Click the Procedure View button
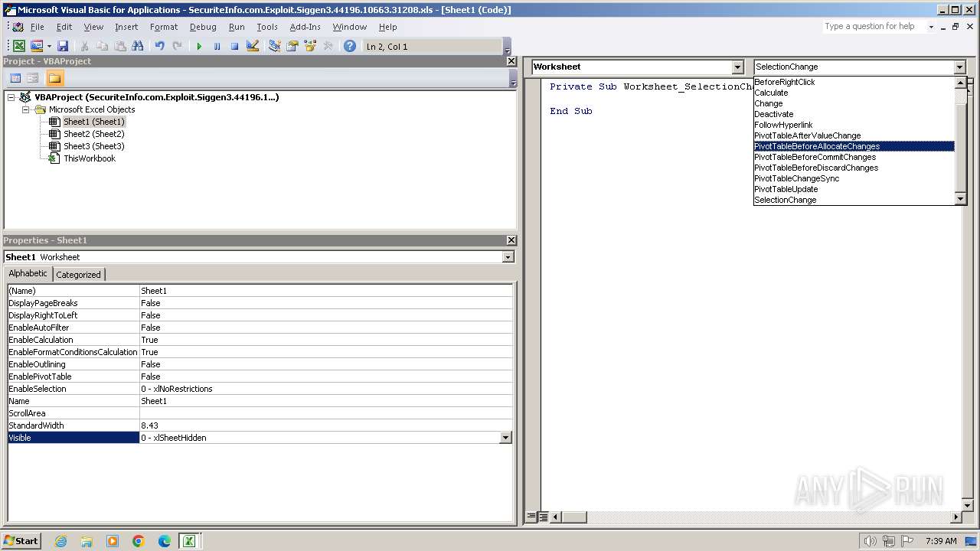This screenshot has height=551, width=980. 531,517
